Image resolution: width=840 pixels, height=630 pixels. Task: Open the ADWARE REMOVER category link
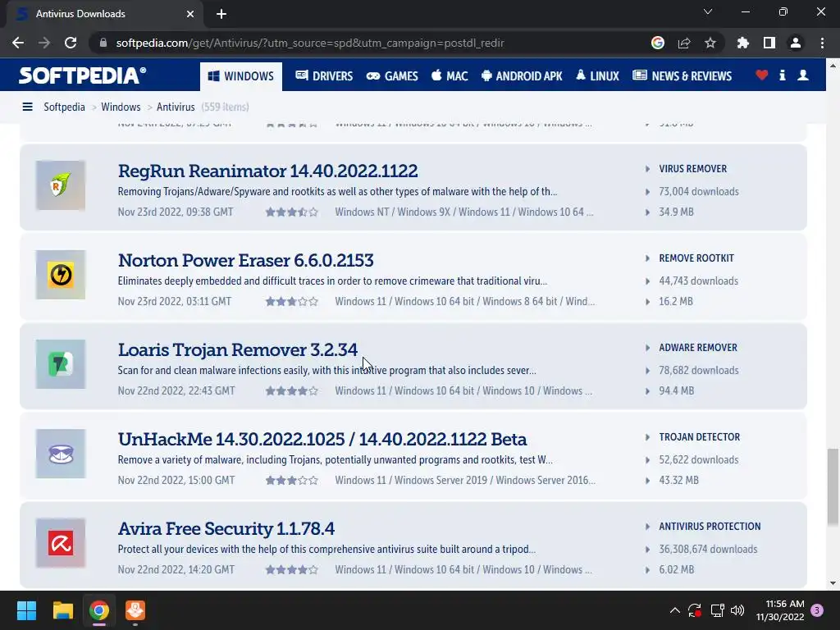(698, 348)
